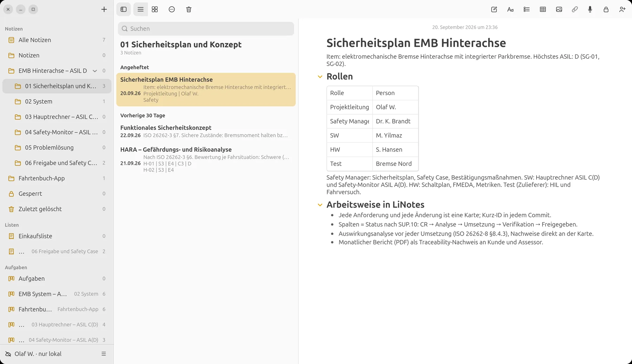Open note Funktionales Sicherheitskonzept
The width and height of the screenshot is (632, 364).
[x=206, y=132]
